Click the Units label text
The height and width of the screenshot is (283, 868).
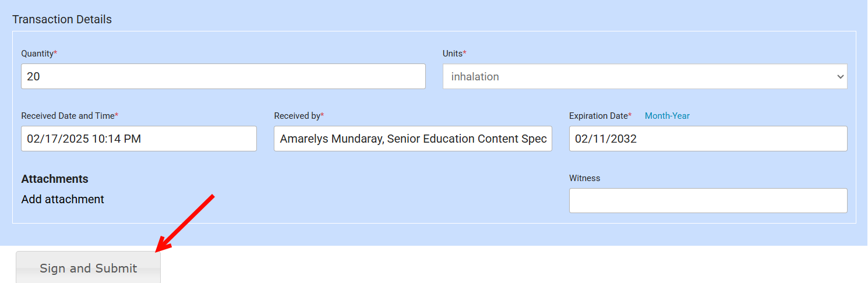[x=453, y=53]
